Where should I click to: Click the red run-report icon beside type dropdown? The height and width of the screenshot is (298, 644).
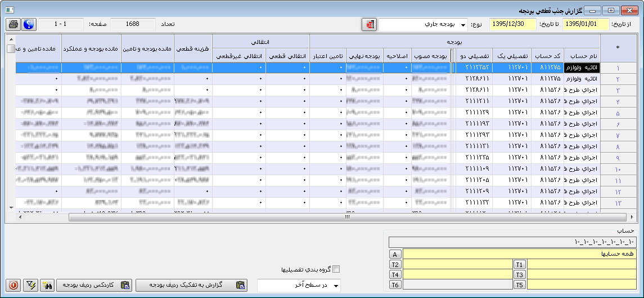[369, 25]
